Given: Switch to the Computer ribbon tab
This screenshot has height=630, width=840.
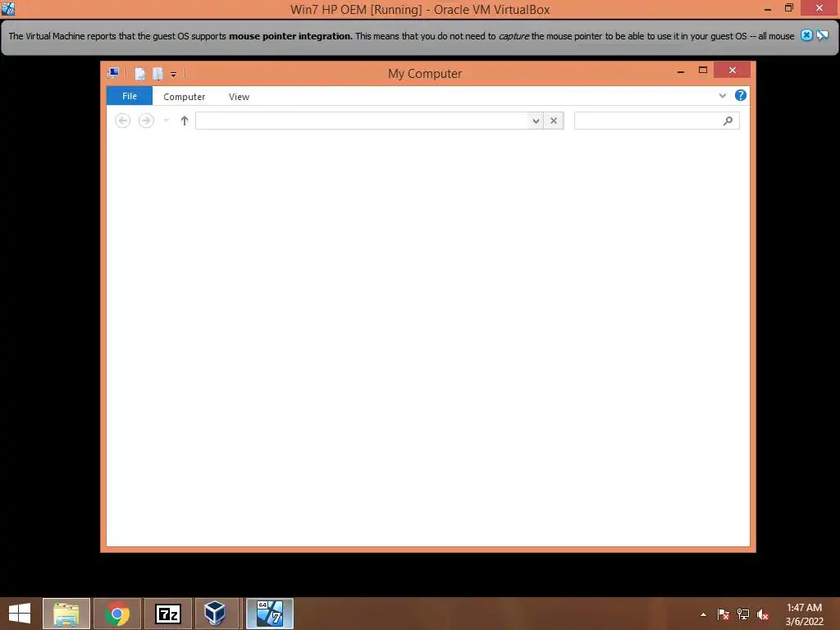Looking at the screenshot, I should click(x=185, y=97).
